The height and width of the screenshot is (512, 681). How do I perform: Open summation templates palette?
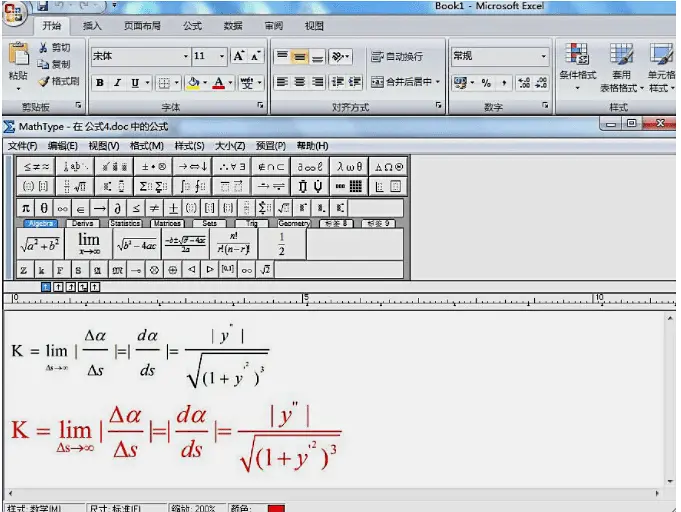tap(153, 187)
